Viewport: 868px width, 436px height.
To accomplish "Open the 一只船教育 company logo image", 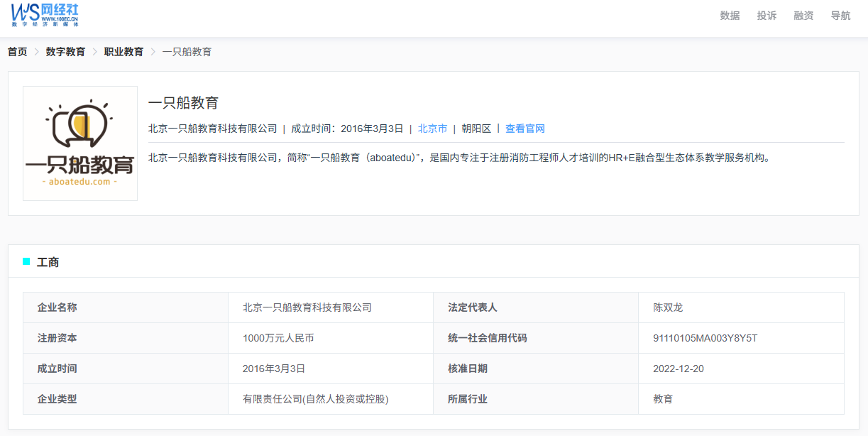I will tap(80, 143).
